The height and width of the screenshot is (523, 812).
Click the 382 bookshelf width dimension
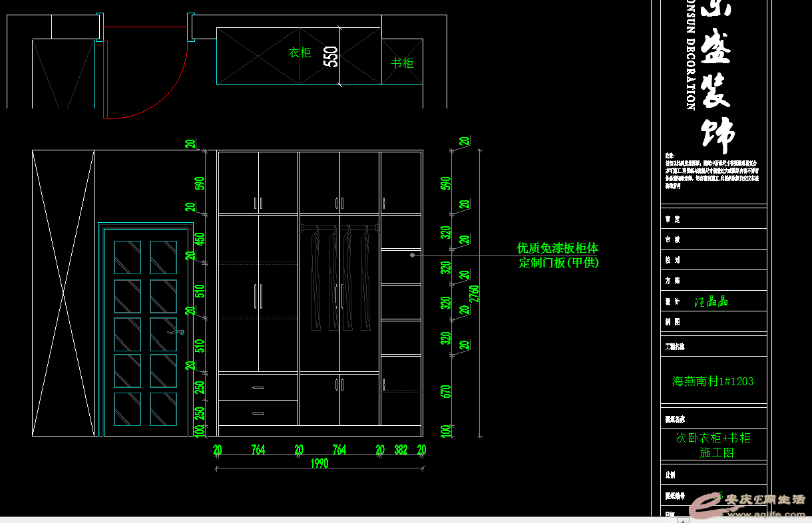(x=401, y=450)
